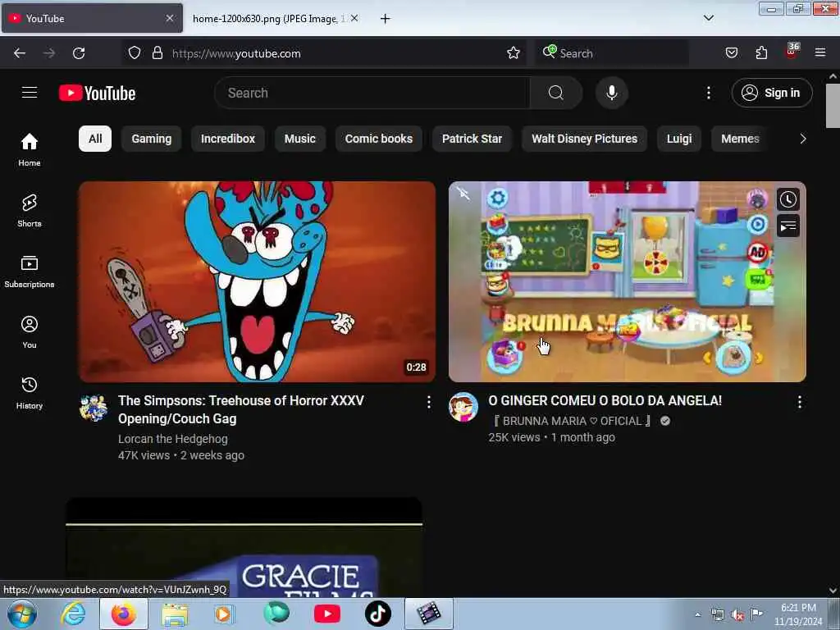Viewport: 840px width, 630px height.
Task: Click the YouTube search input field
Action: coord(372,93)
